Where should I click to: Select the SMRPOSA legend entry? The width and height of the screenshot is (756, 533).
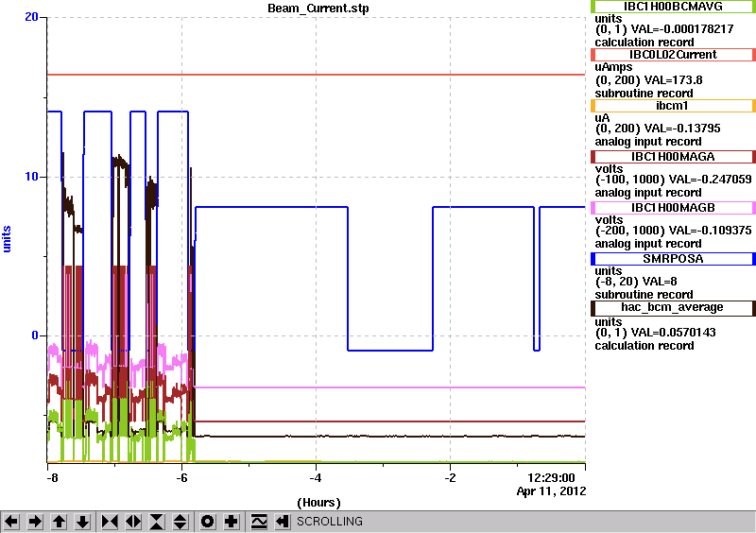[673, 259]
